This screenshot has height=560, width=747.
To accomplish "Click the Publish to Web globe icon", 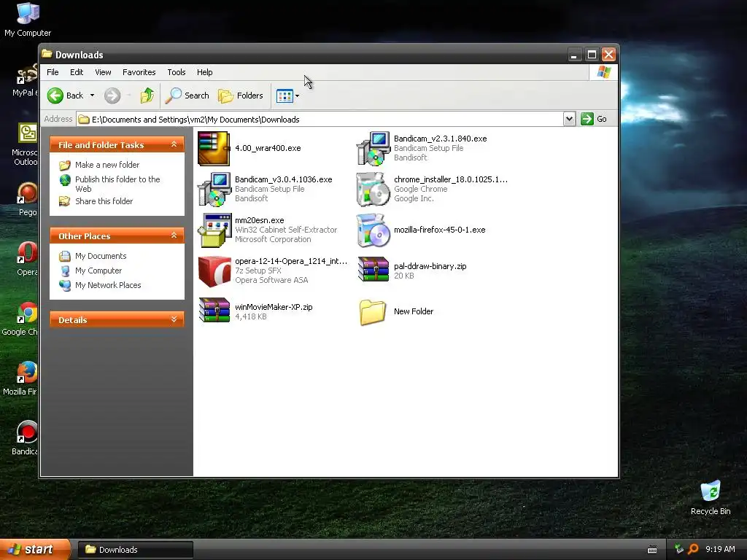I will point(65,180).
